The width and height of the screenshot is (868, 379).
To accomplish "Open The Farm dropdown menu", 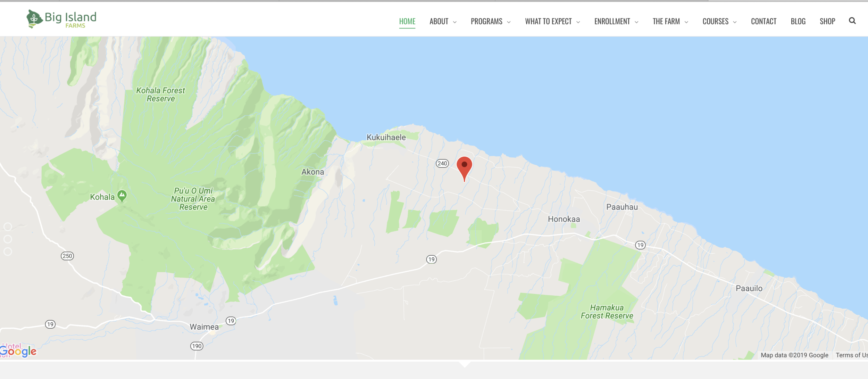I will 670,22.
